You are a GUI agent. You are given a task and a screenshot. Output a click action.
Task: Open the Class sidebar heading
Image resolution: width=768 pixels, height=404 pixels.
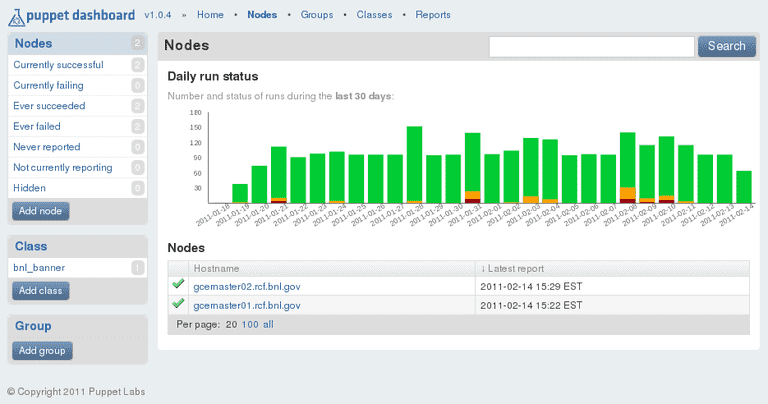31,246
